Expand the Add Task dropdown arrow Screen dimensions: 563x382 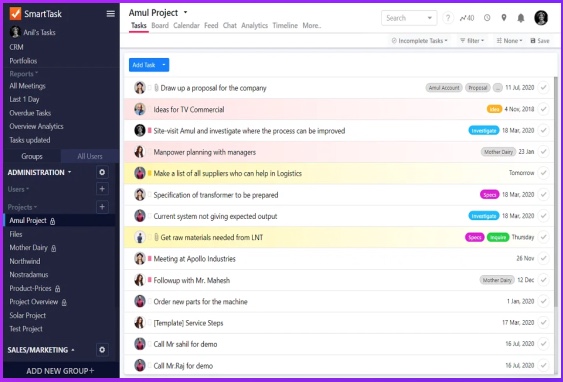point(164,65)
